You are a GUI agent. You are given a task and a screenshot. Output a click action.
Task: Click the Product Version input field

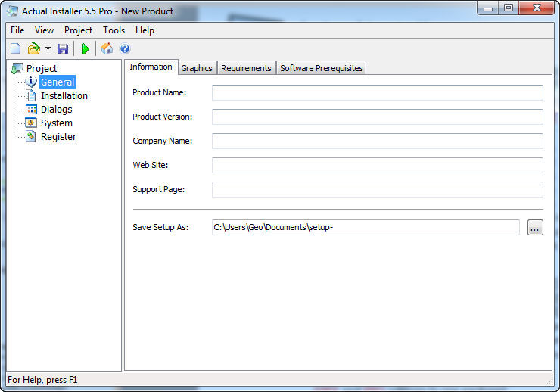click(378, 117)
